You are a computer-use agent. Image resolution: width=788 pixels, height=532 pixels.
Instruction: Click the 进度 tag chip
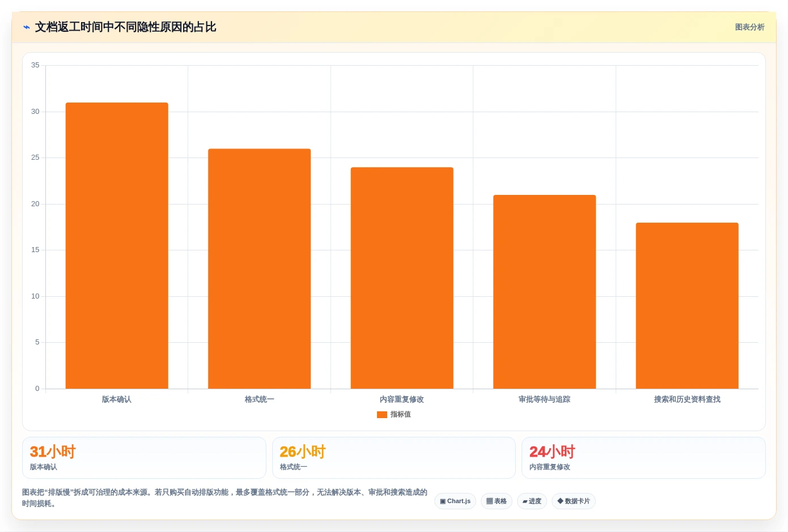(x=532, y=501)
